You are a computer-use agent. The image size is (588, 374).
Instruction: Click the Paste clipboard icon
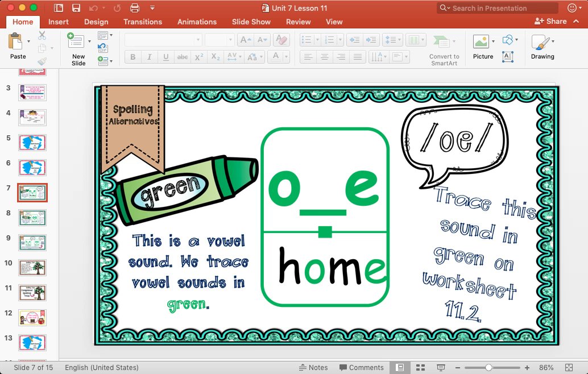tap(15, 41)
